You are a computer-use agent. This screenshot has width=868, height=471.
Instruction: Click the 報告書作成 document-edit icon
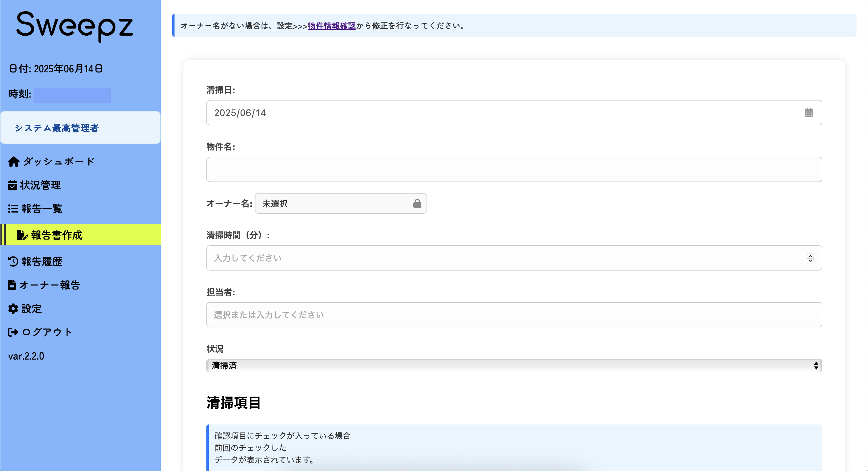coord(22,235)
